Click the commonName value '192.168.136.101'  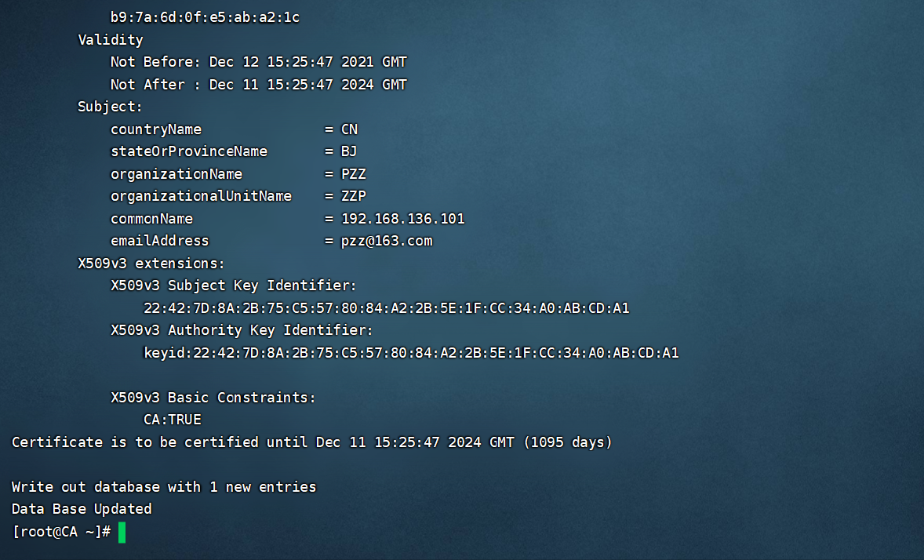pos(403,219)
